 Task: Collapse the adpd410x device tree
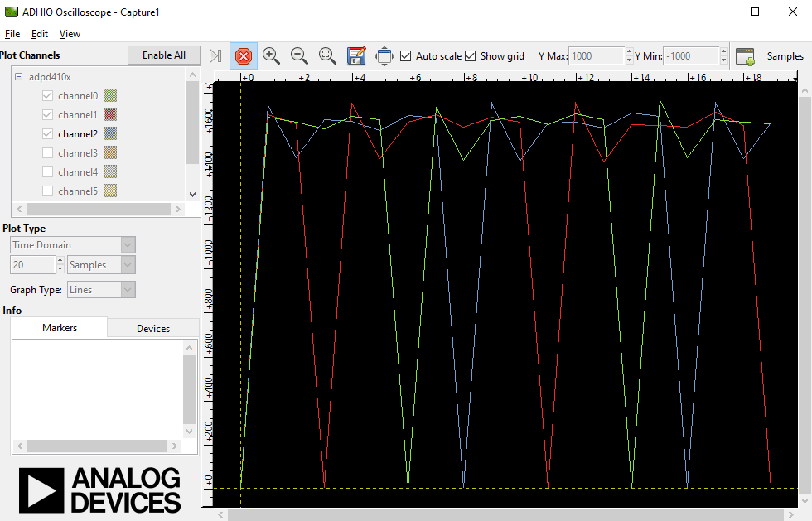pyautogui.click(x=19, y=77)
